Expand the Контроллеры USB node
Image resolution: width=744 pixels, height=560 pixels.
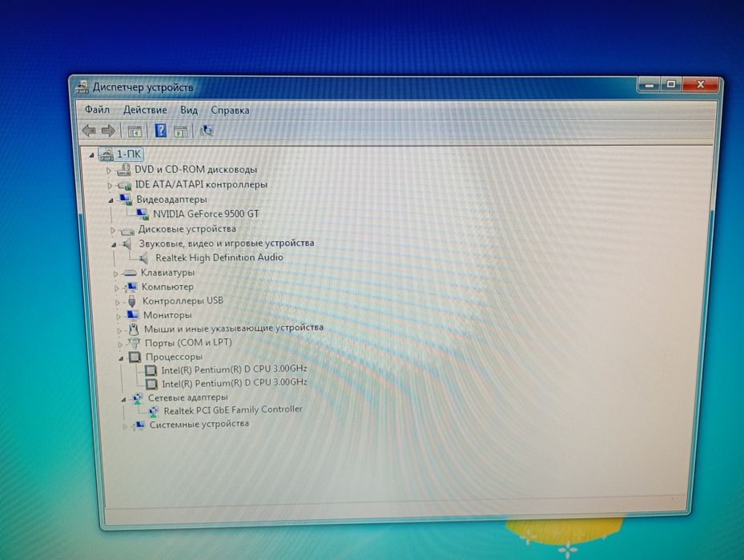point(117,302)
